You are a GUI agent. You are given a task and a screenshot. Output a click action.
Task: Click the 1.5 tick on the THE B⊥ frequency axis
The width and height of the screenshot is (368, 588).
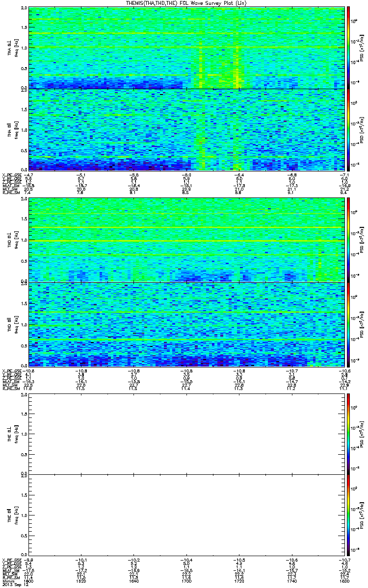24,414
